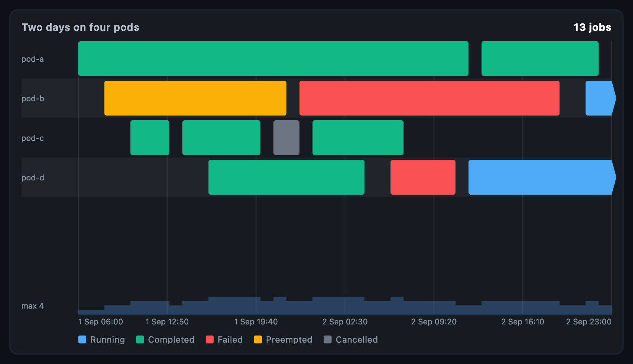
Task: Click the '2 Sep 09:20' axis label
Action: click(434, 322)
